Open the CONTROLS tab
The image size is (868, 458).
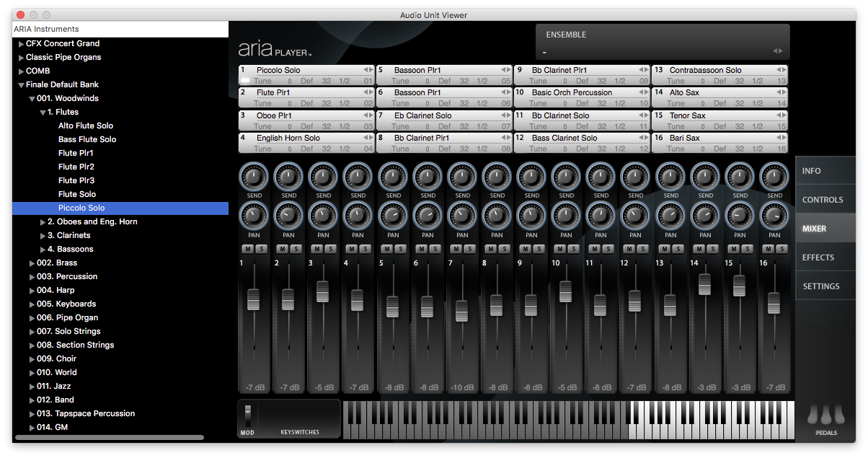coord(825,200)
